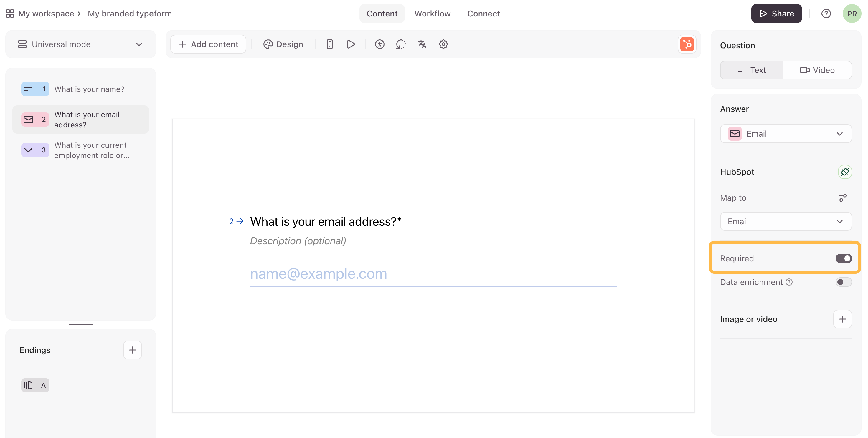
Task: Open the translation languages icon
Action: [422, 44]
